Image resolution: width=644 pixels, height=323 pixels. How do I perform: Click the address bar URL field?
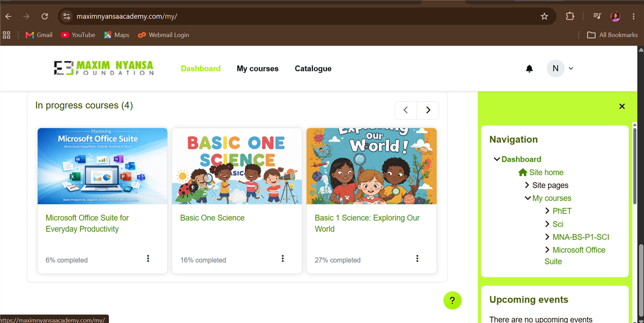point(306,17)
